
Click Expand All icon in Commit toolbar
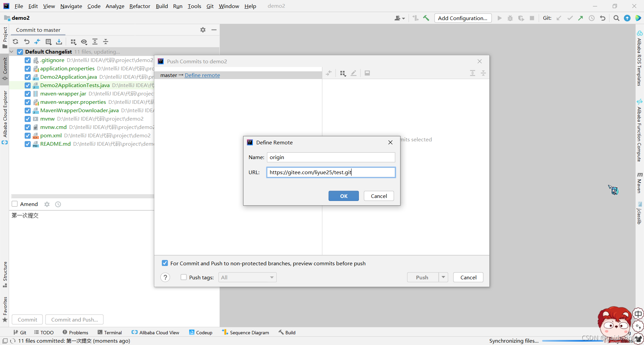(x=95, y=42)
